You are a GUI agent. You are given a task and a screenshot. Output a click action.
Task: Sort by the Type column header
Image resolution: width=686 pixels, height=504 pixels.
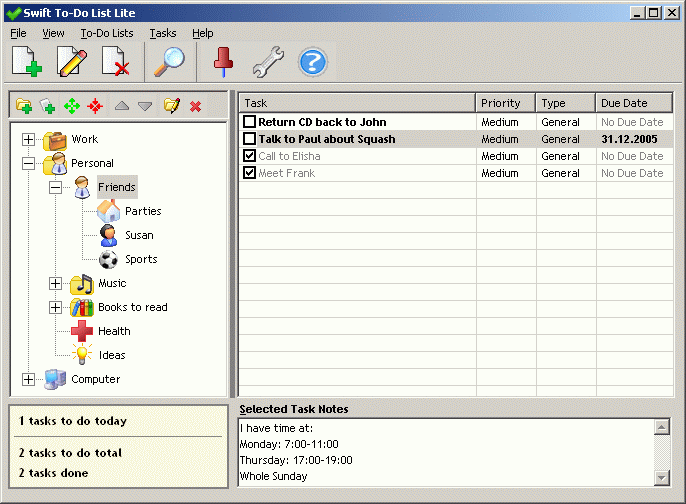pos(565,103)
